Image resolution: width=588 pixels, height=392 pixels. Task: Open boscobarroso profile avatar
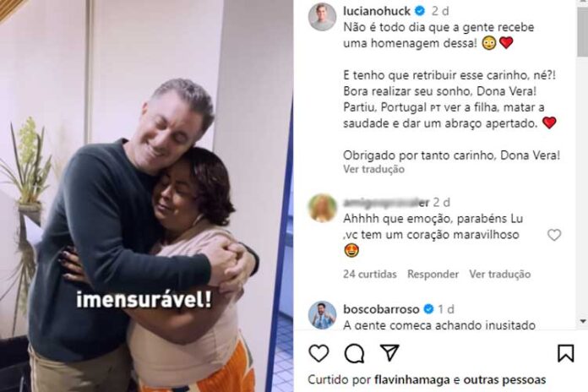coord(322,315)
